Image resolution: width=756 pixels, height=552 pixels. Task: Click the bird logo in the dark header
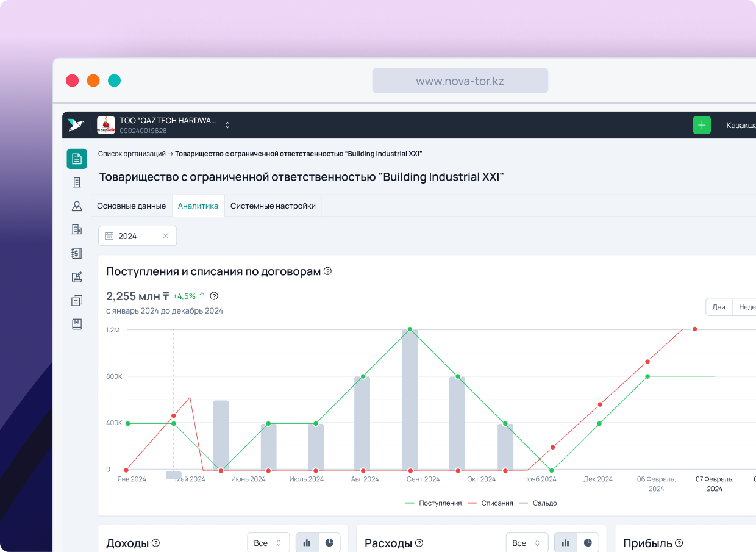[x=76, y=125]
